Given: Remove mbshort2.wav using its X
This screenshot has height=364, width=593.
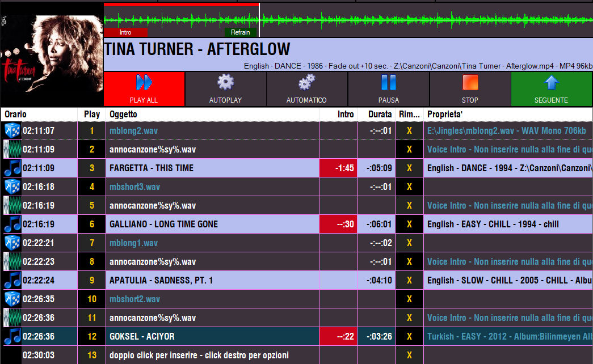Looking at the screenshot, I should click(409, 299).
